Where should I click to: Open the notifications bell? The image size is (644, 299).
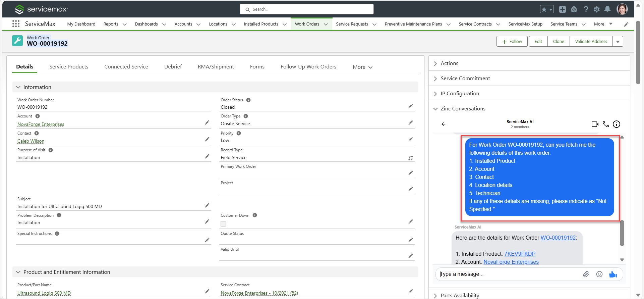click(607, 9)
